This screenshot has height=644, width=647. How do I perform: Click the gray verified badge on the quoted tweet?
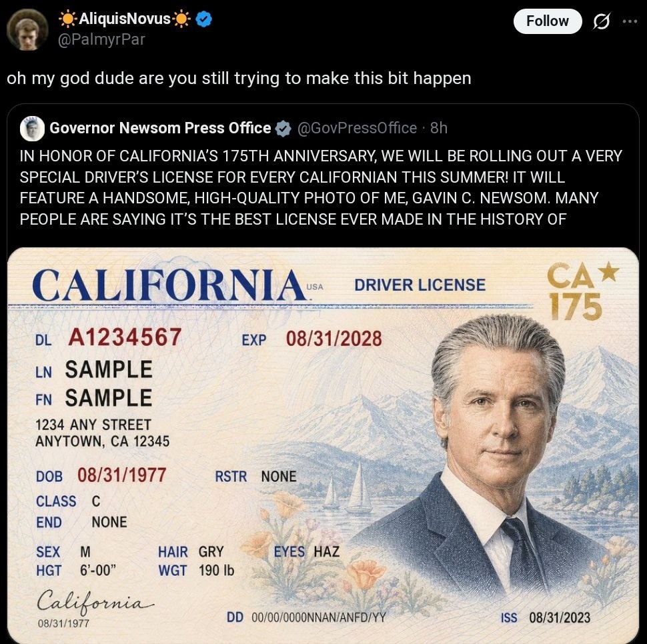(x=283, y=129)
